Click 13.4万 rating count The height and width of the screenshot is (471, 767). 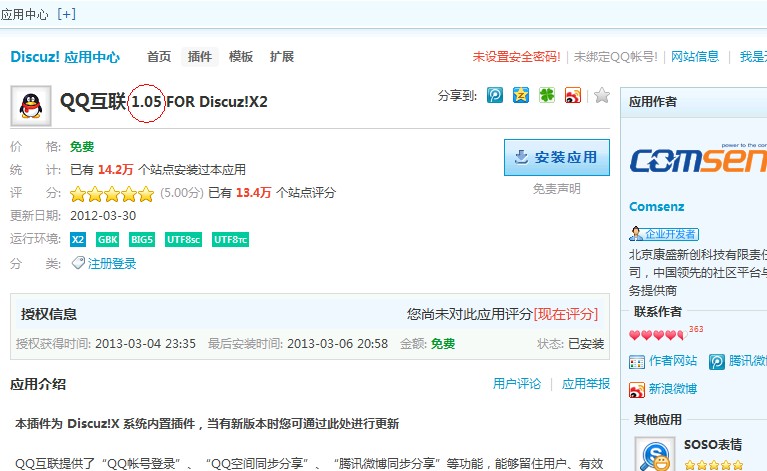[253, 193]
